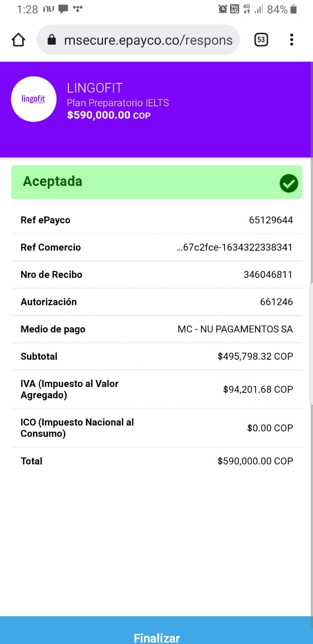The image size is (313, 644).
Task: Tap the browser home icon
Action: coord(19,40)
